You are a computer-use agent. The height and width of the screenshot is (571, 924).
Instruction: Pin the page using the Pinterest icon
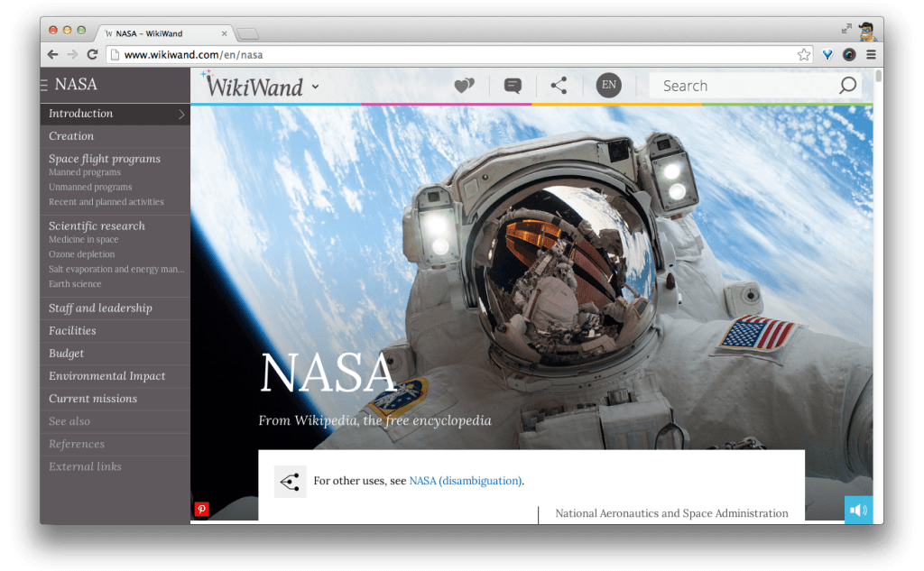click(201, 510)
